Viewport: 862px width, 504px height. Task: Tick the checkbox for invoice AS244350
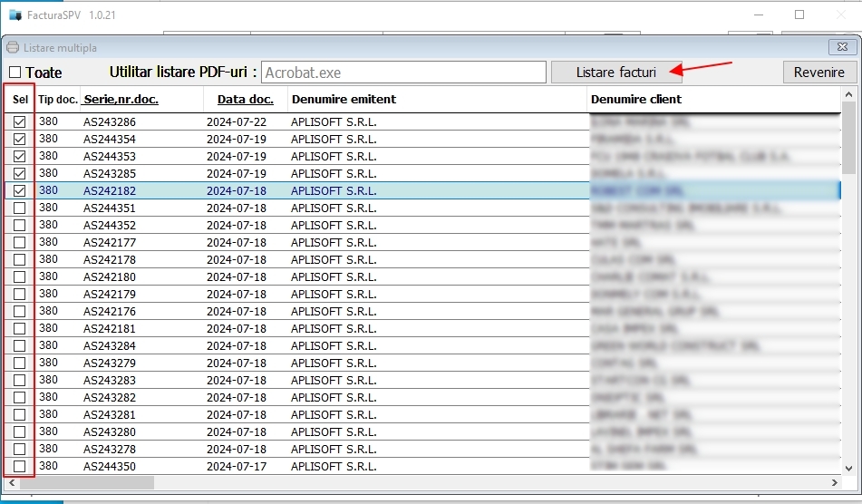point(19,466)
